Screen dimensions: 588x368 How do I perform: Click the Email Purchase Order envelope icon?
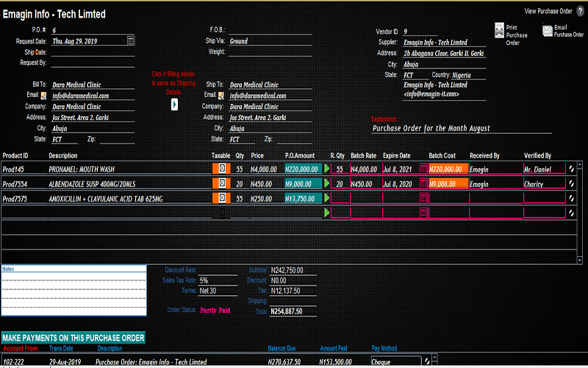[x=547, y=29]
